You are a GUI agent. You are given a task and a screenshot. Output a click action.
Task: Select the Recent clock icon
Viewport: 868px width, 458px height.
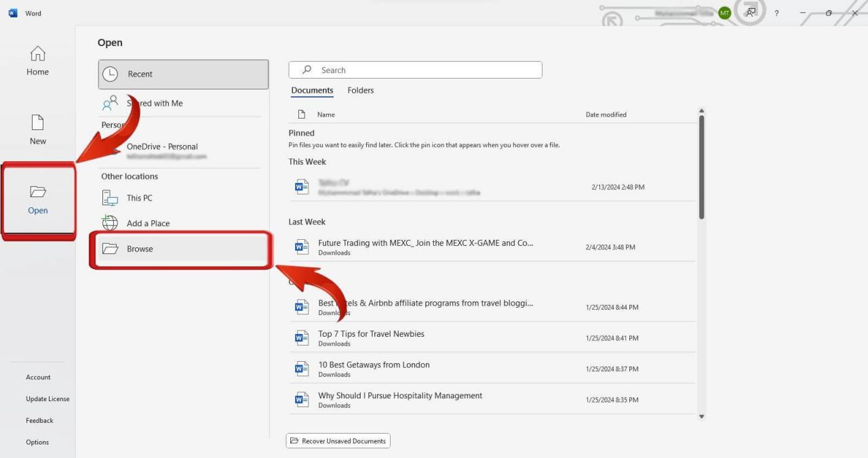click(x=110, y=74)
